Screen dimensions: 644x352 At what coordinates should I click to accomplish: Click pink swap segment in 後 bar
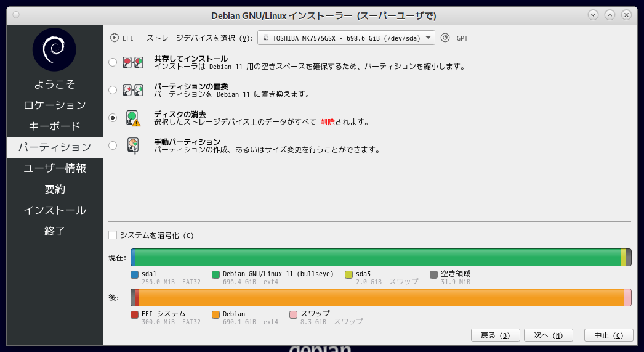627,297
